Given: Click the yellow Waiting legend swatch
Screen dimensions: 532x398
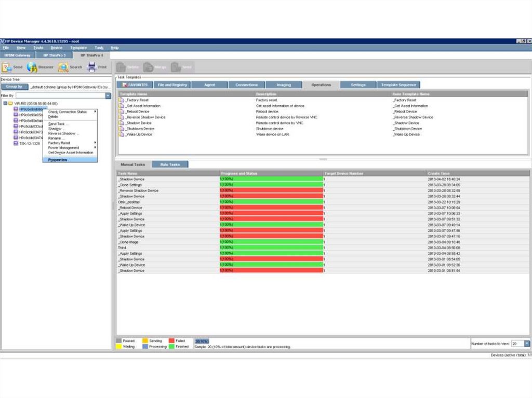Looking at the screenshot, I should coord(118,347).
